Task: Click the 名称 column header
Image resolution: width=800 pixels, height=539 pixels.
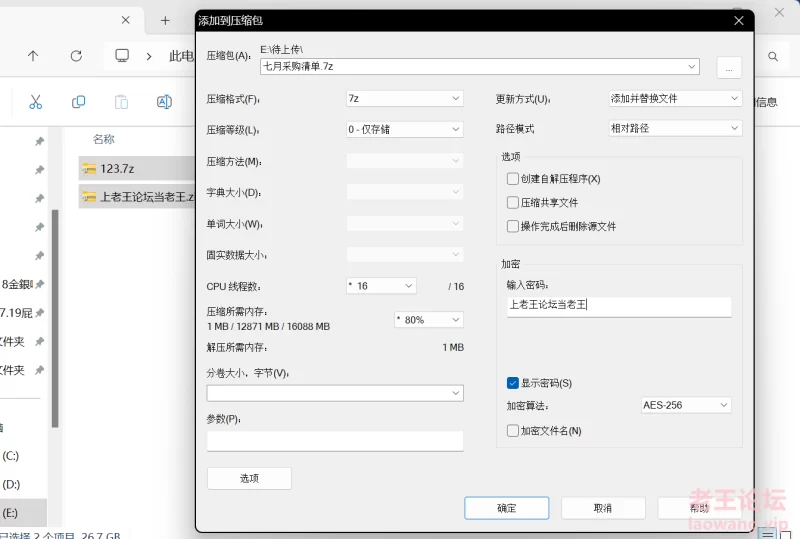Action: [104, 139]
